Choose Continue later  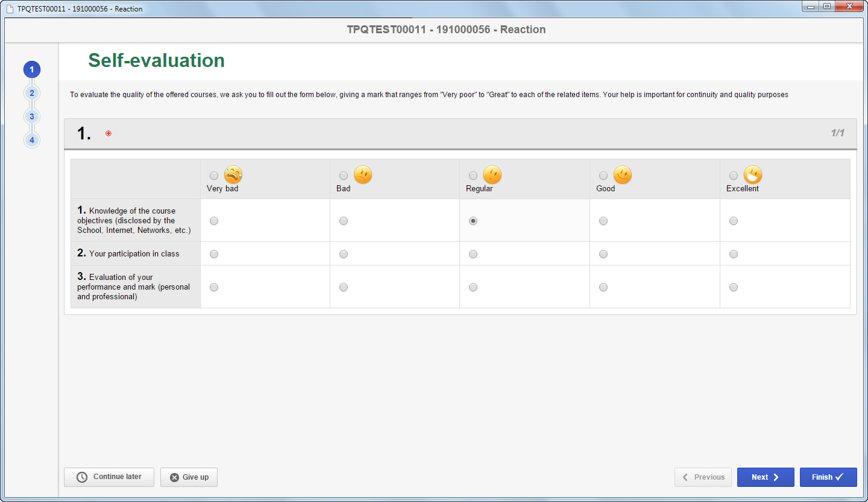[x=109, y=477]
